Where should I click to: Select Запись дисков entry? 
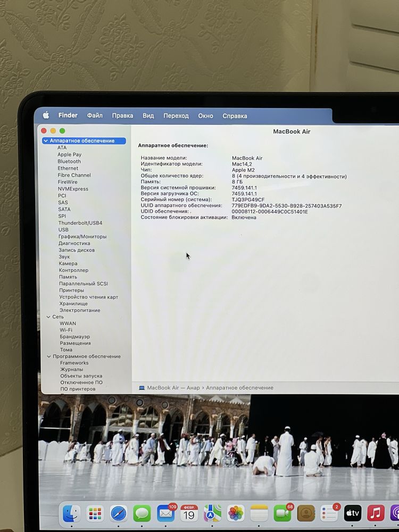tap(77, 250)
